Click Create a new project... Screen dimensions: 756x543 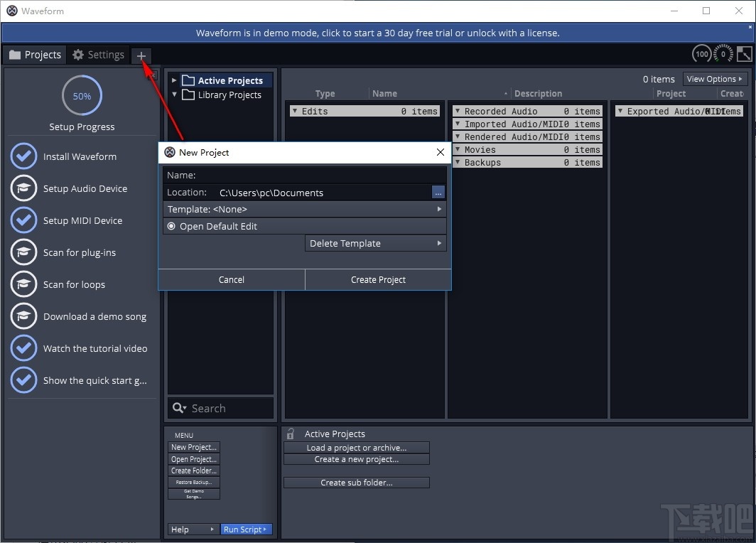[x=356, y=459]
